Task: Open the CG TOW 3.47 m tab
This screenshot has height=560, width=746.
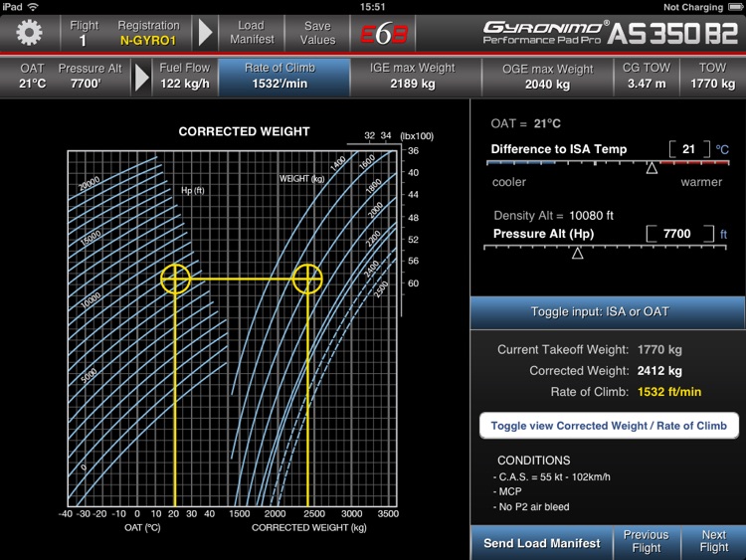Action: 647,77
